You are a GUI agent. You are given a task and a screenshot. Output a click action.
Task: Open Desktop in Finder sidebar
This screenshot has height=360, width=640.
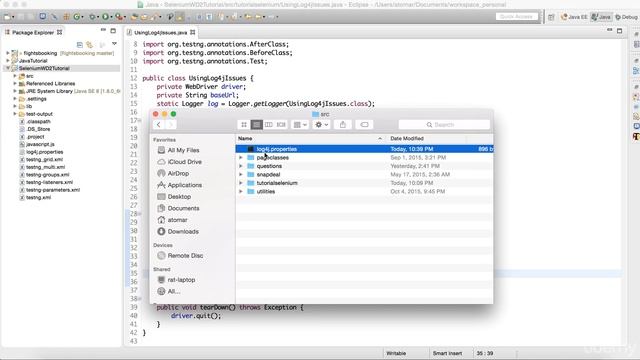click(x=179, y=197)
